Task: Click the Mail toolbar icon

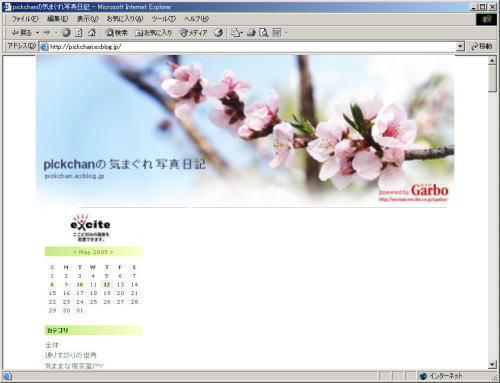Action: (x=236, y=33)
